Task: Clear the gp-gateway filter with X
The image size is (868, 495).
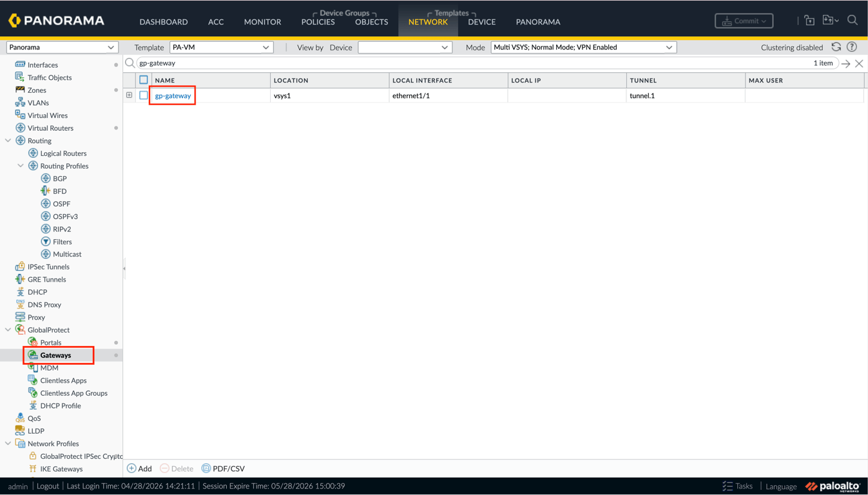Action: tap(859, 63)
